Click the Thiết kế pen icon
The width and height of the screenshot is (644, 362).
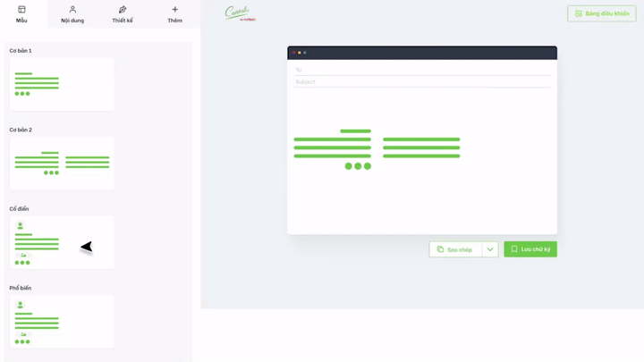pyautogui.click(x=123, y=10)
